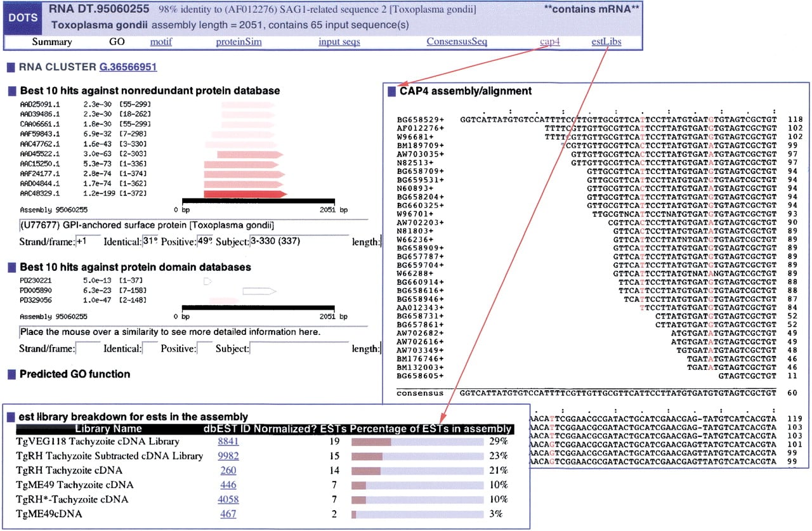812x531 pixels.
Task: Select domain ID PD329056
Action: (x=36, y=300)
